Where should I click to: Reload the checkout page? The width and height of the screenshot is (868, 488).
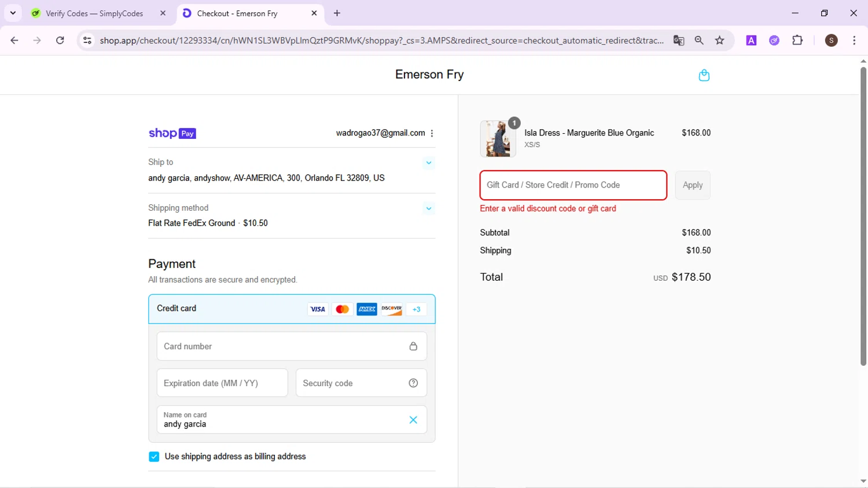[60, 41]
